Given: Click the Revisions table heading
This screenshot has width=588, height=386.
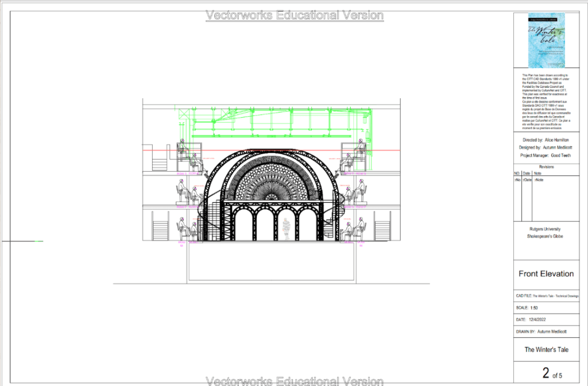Looking at the screenshot, I should click(x=546, y=167).
